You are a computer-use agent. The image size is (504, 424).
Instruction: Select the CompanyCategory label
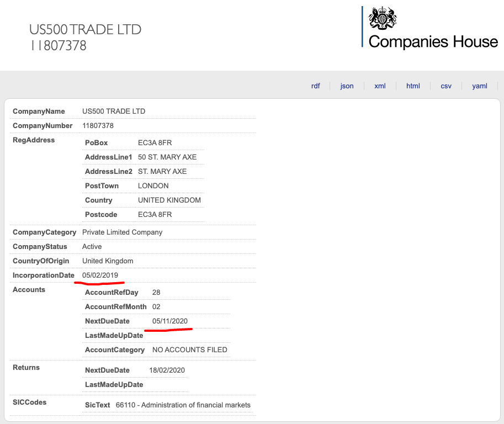(44, 232)
